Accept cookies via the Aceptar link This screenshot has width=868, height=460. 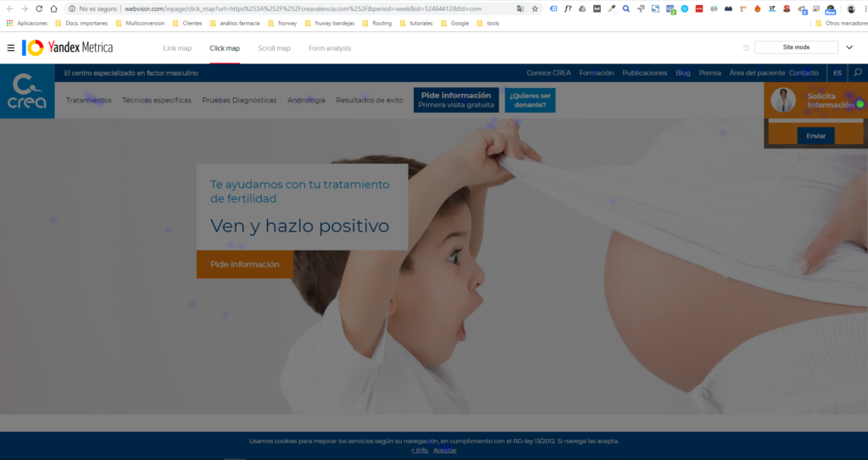445,450
